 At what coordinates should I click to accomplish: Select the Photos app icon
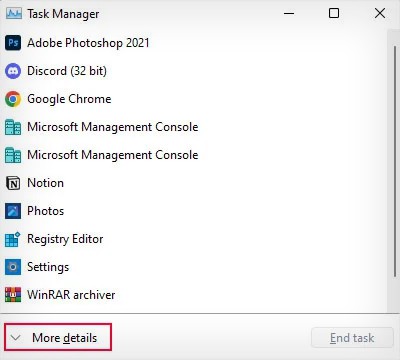click(13, 211)
